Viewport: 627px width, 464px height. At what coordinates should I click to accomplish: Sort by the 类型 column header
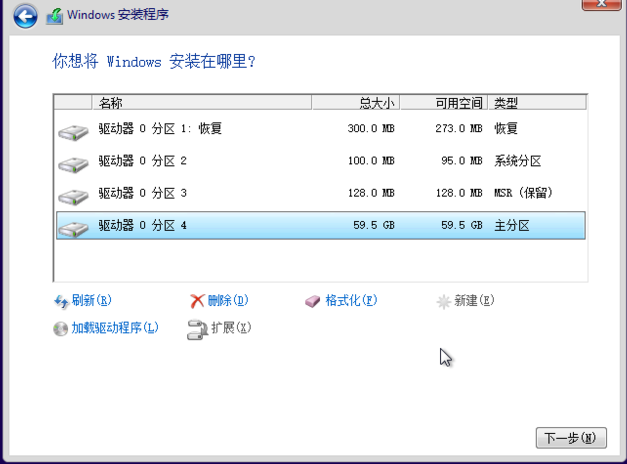pyautogui.click(x=537, y=103)
